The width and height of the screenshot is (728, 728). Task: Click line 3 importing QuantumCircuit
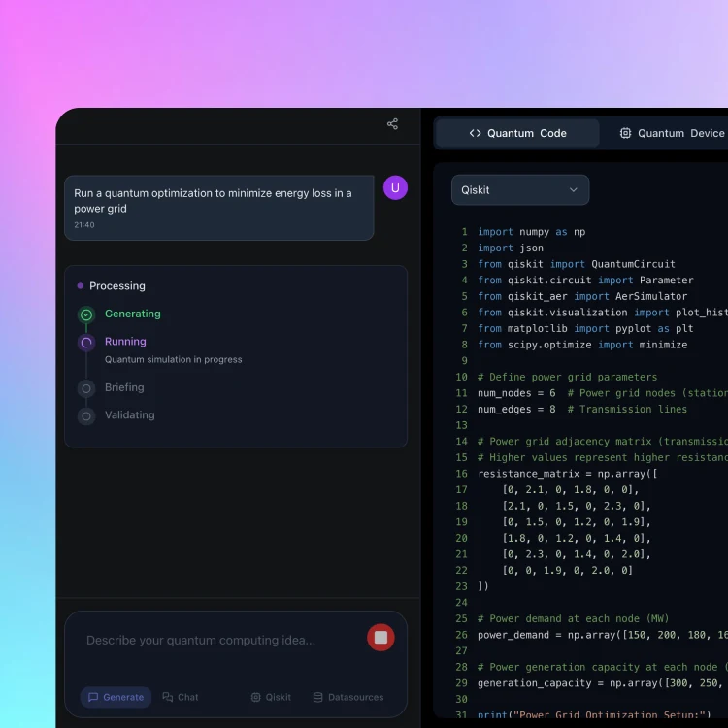click(577, 264)
